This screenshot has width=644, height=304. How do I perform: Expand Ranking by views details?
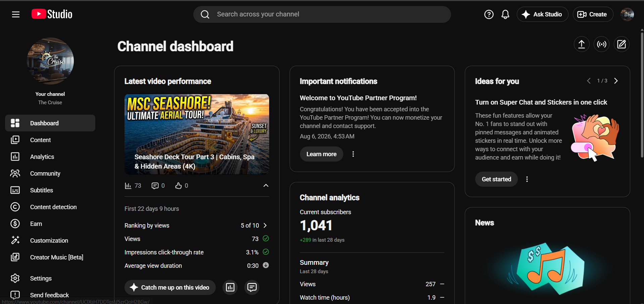pyautogui.click(x=265, y=226)
